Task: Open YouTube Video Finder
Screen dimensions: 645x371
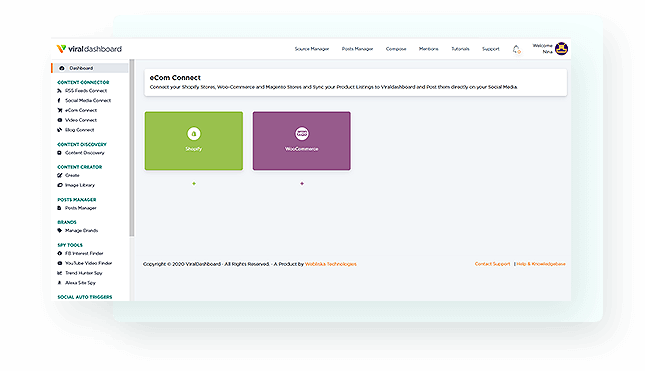Action: tap(85, 263)
